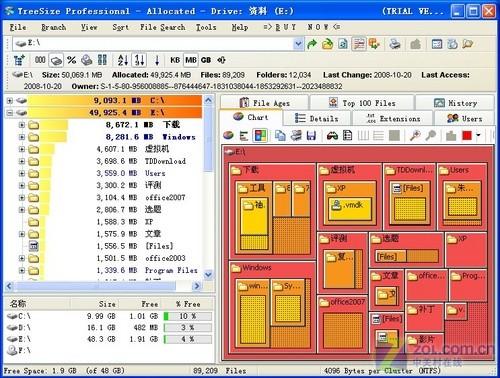
Task: Toggle size unit to GB
Action: (206, 60)
